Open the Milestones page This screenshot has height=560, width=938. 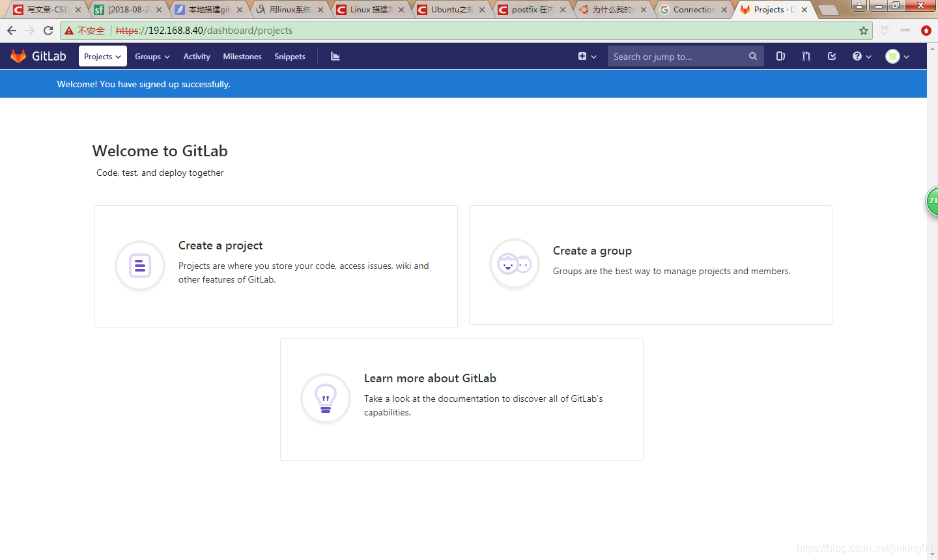(242, 57)
